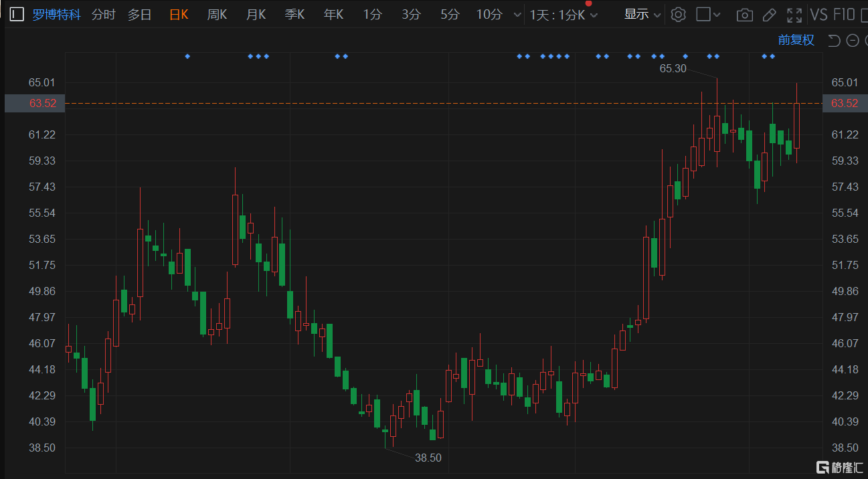Screen dimensions: 868x479
Task: Click the 65.30 high price annotation
Action: tap(673, 68)
